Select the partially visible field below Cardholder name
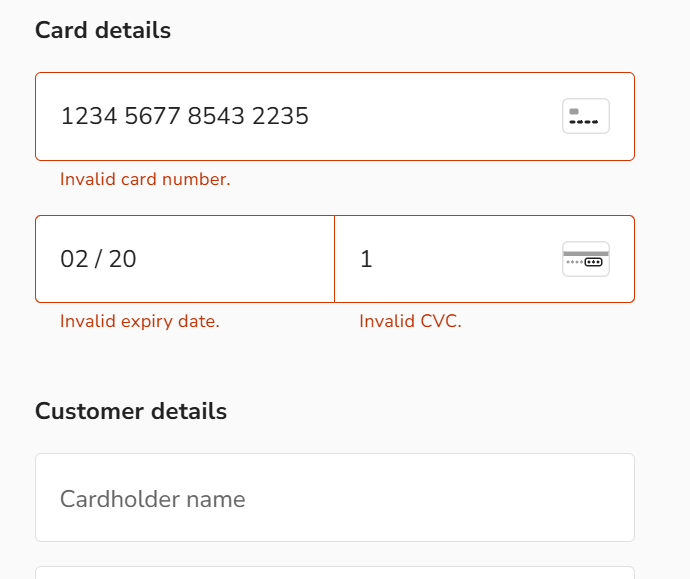The height and width of the screenshot is (579, 690). click(x=335, y=573)
